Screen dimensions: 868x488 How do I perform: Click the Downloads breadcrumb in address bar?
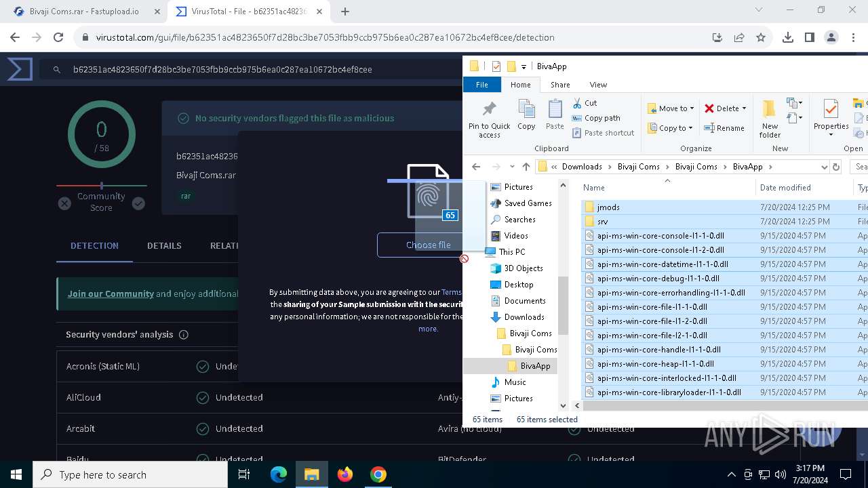coord(582,167)
